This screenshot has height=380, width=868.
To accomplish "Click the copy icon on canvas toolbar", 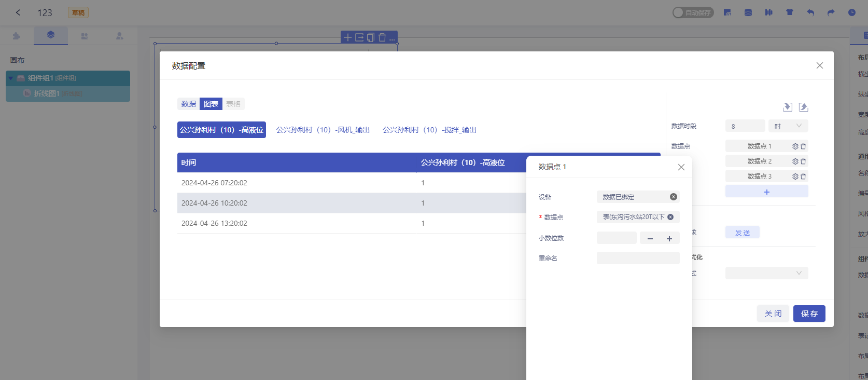I will [371, 37].
